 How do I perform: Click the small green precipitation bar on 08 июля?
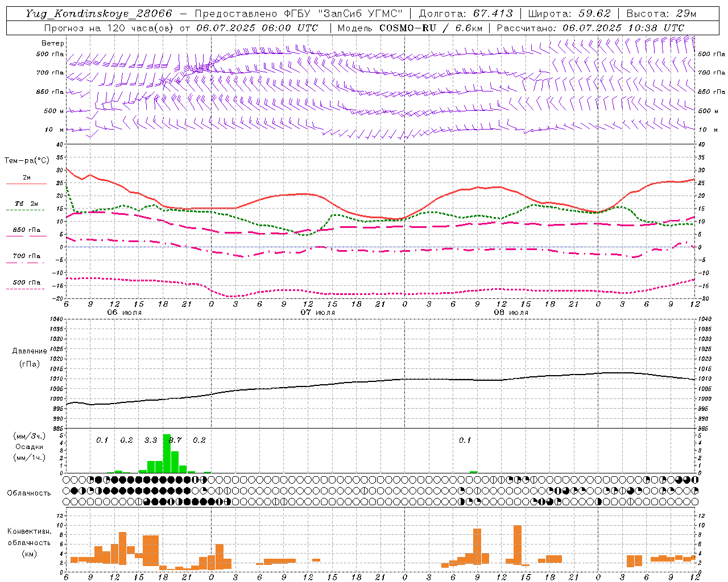point(473,472)
